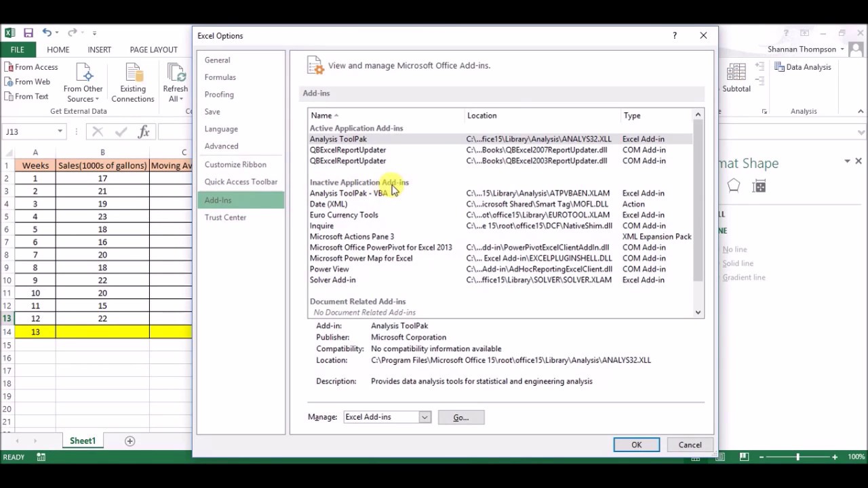The width and height of the screenshot is (868, 488).
Task: Click the From Web data icon
Action: (x=28, y=82)
